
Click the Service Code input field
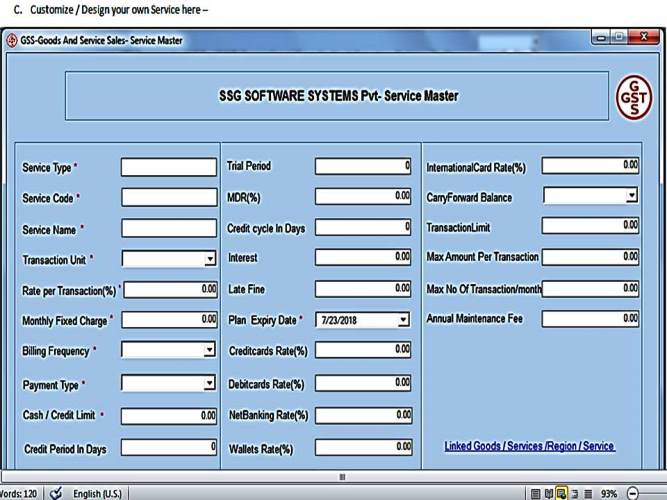click(x=169, y=197)
